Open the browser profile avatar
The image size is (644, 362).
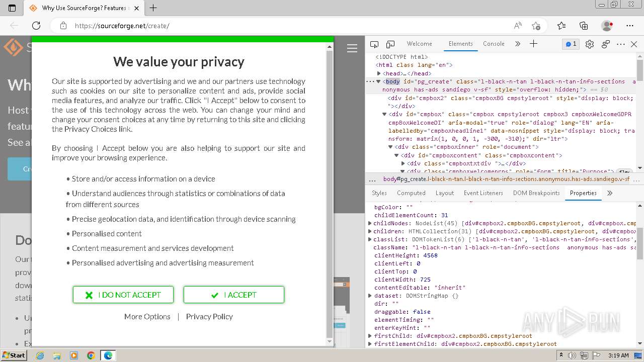pyautogui.click(x=607, y=26)
